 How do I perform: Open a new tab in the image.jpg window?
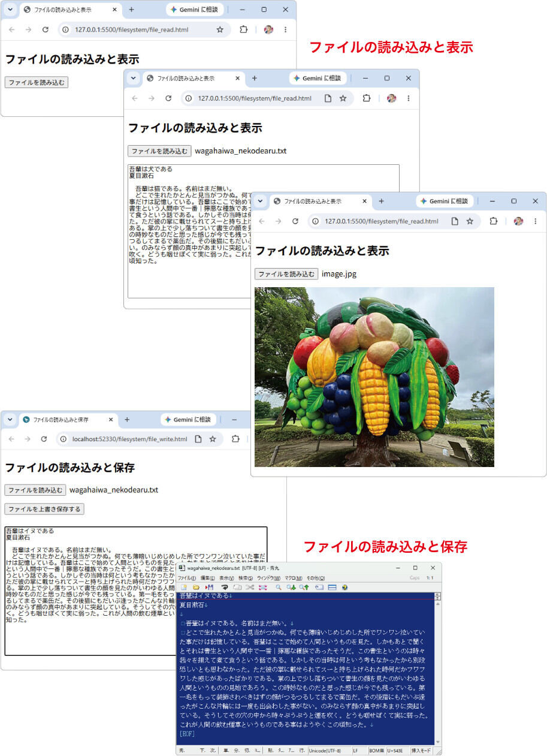(x=381, y=201)
